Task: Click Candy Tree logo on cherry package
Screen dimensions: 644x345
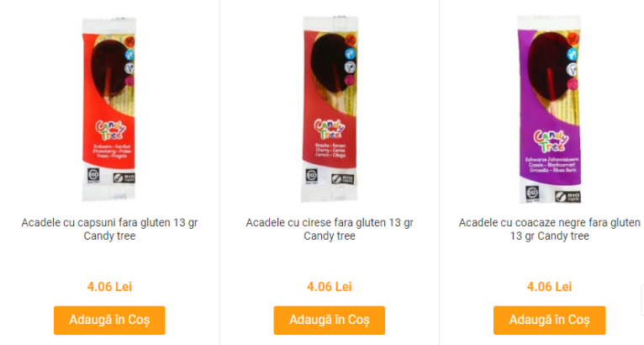Action: pyautogui.click(x=330, y=129)
